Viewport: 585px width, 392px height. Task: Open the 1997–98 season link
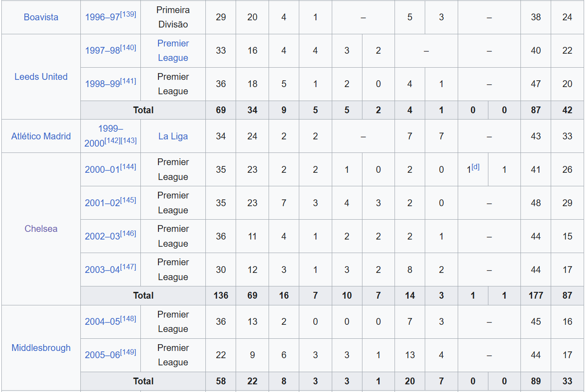coord(102,51)
